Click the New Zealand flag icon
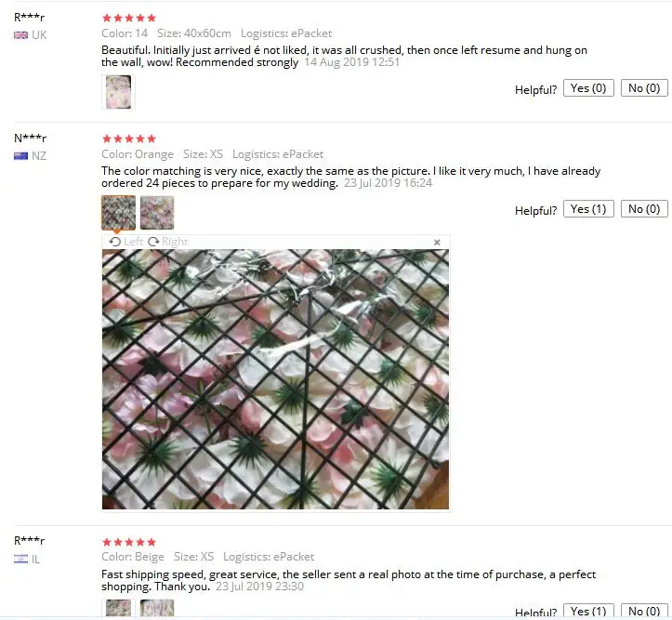 (20, 156)
